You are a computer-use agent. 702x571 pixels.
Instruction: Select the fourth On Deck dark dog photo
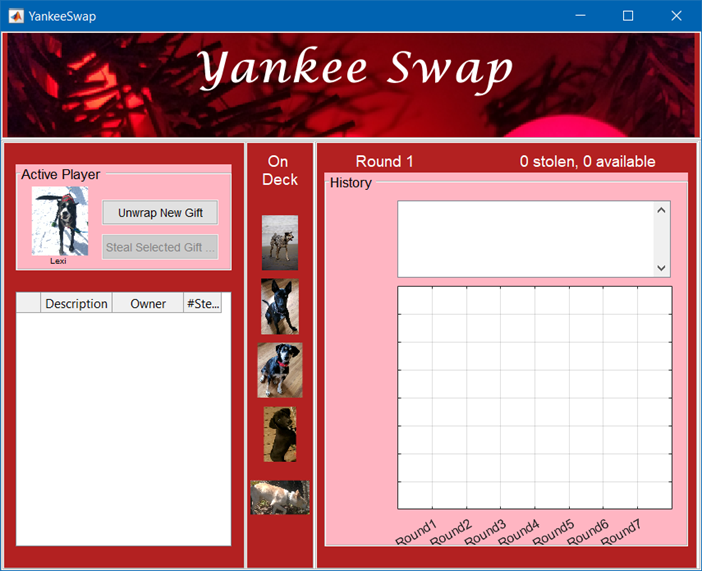(x=280, y=434)
